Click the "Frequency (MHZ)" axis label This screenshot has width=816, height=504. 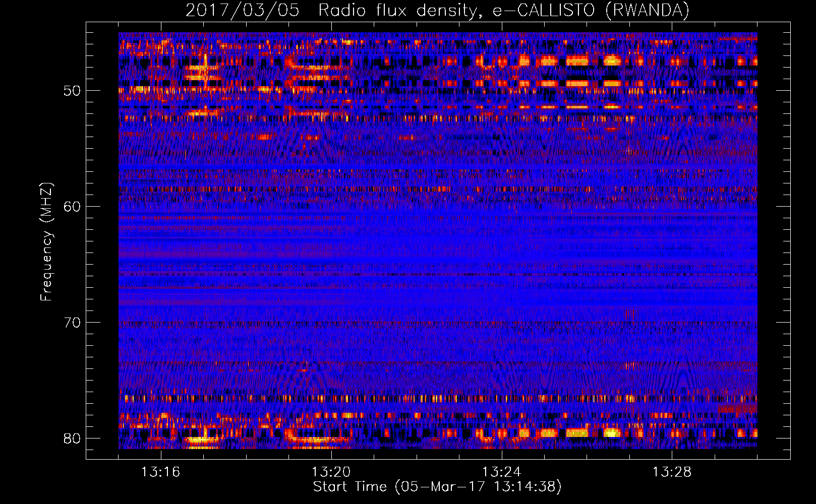pos(46,242)
